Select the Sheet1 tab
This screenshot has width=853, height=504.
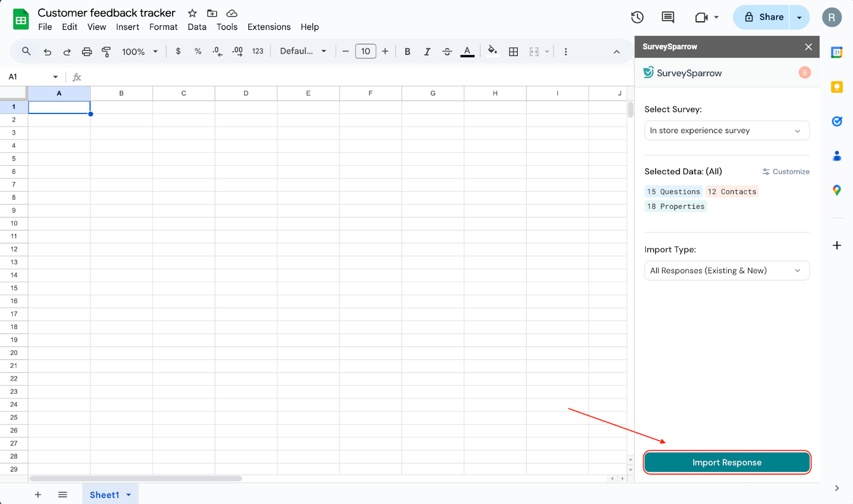[x=104, y=495]
